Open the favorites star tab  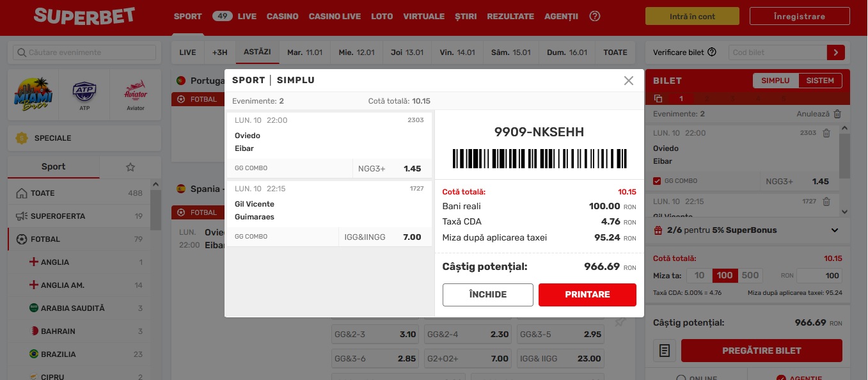tap(130, 167)
